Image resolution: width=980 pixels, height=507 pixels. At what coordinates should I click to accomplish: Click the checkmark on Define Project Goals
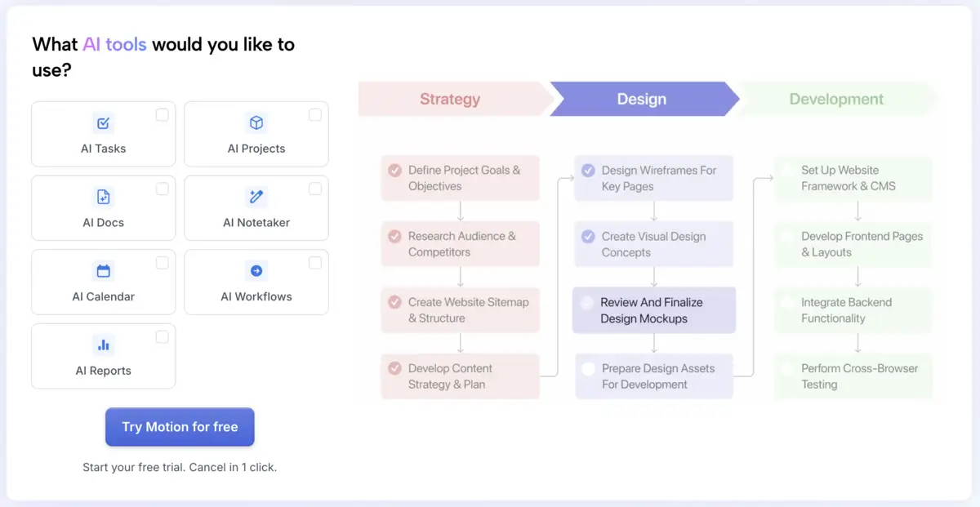[394, 171]
